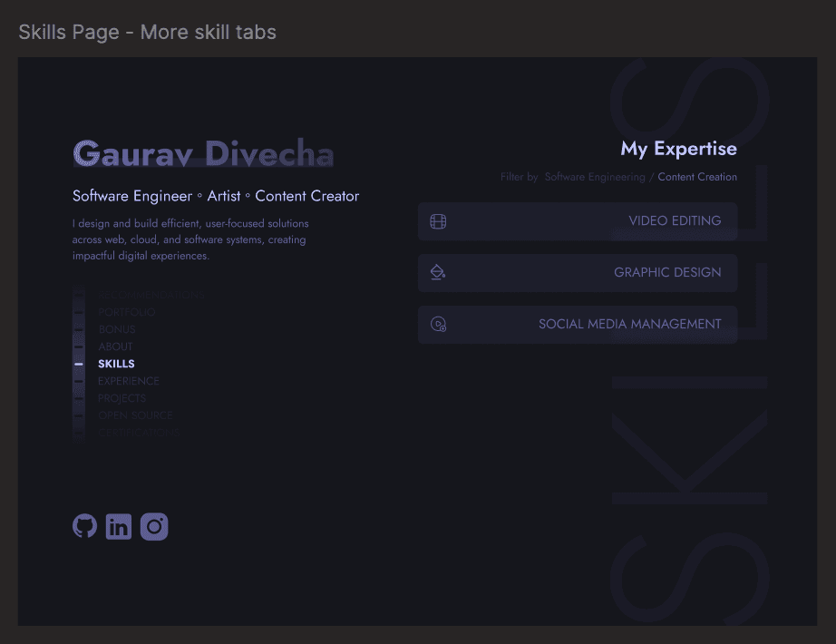
Task: Click the paint bucket icon on Graphic Design
Action: [438, 272]
